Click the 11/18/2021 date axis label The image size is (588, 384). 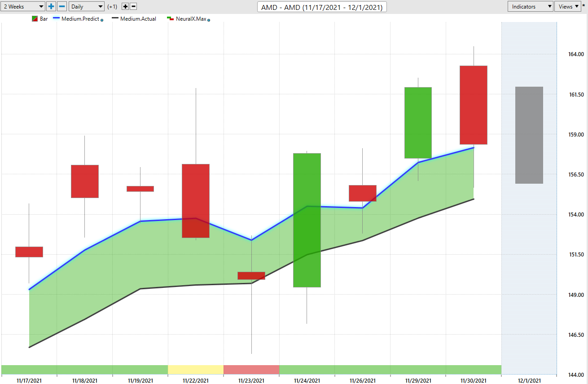pyautogui.click(x=85, y=380)
